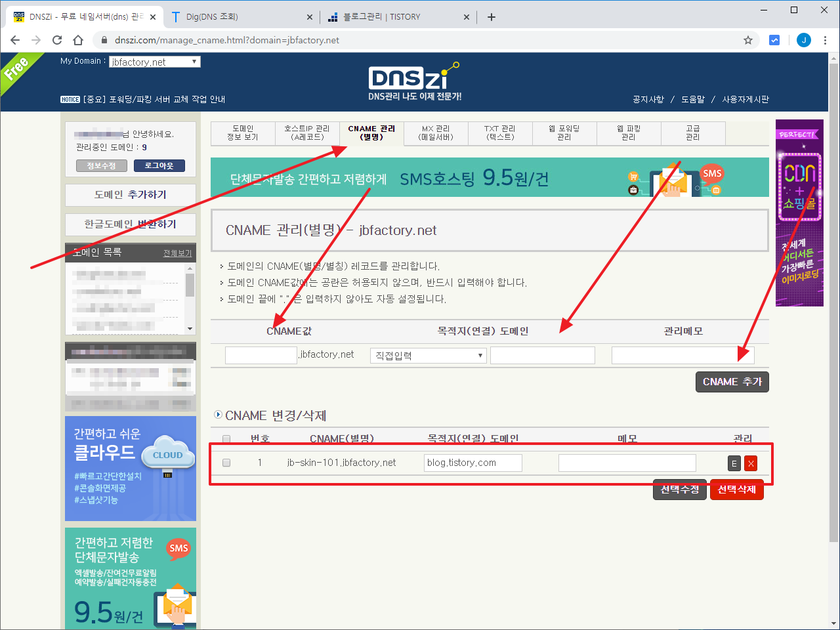Open the TXT 관리 (텍스트) tab
The height and width of the screenshot is (630, 840).
[500, 133]
